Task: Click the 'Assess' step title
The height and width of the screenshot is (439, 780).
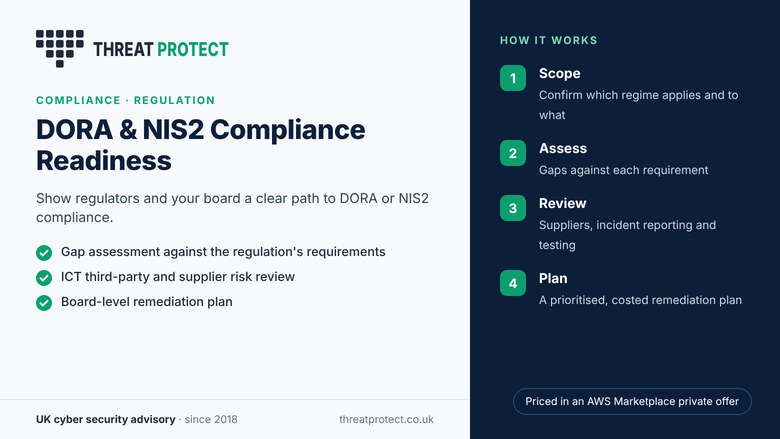Action: 563,148
